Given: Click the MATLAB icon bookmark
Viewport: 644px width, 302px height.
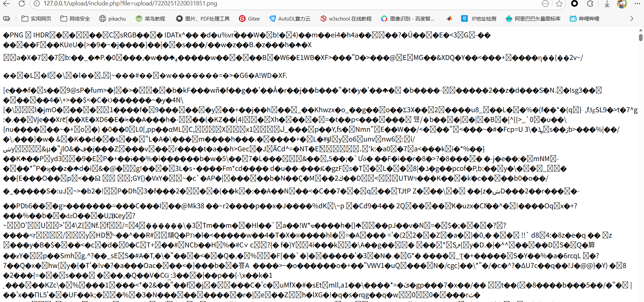Looking at the screenshot, I should [x=449, y=19].
